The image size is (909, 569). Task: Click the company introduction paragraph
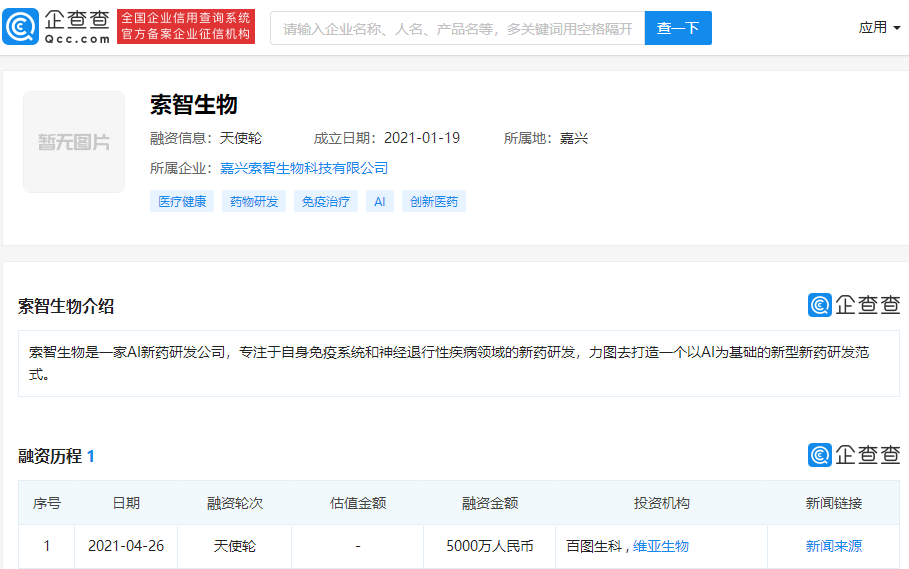pyautogui.click(x=459, y=363)
